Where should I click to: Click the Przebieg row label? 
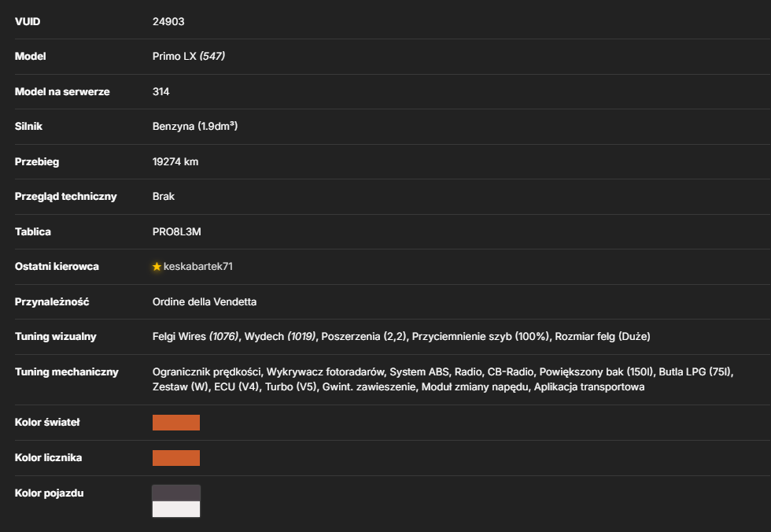point(37,162)
